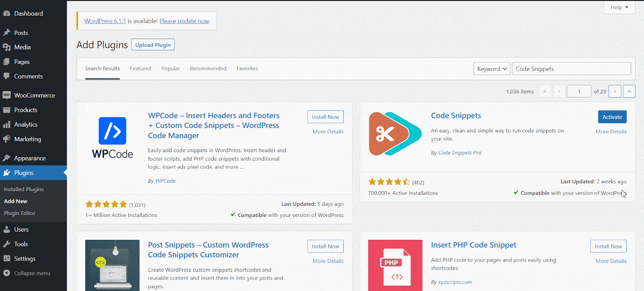Viewport: 644px width, 291px height.
Task: Switch to the Featured tab
Action: 140,68
